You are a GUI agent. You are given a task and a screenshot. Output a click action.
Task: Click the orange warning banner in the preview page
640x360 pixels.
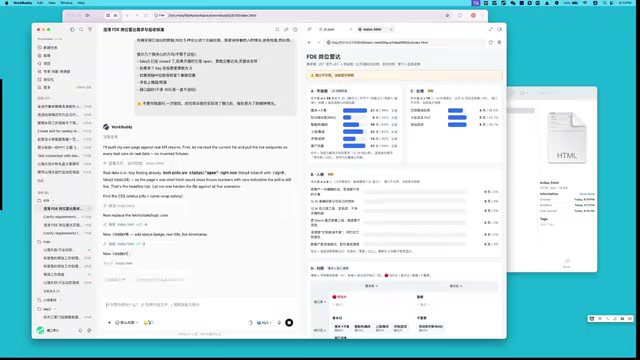pyautogui.click(x=404, y=76)
